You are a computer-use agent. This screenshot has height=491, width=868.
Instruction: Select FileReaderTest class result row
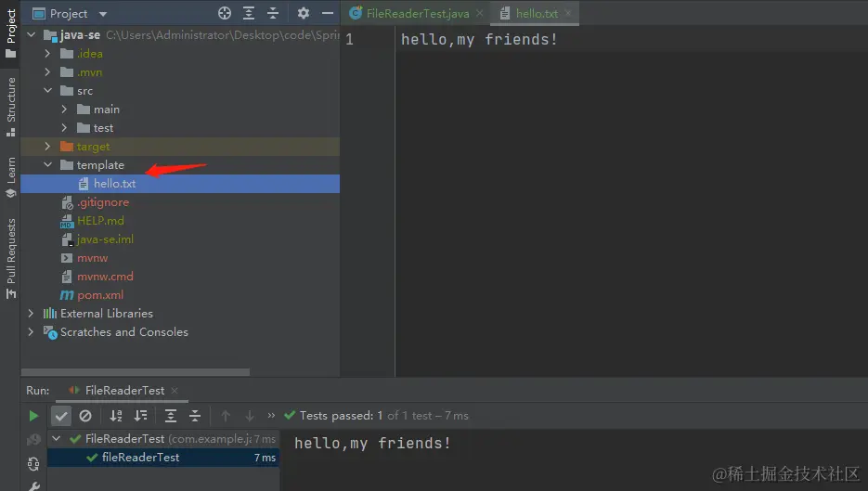pyautogui.click(x=163, y=439)
